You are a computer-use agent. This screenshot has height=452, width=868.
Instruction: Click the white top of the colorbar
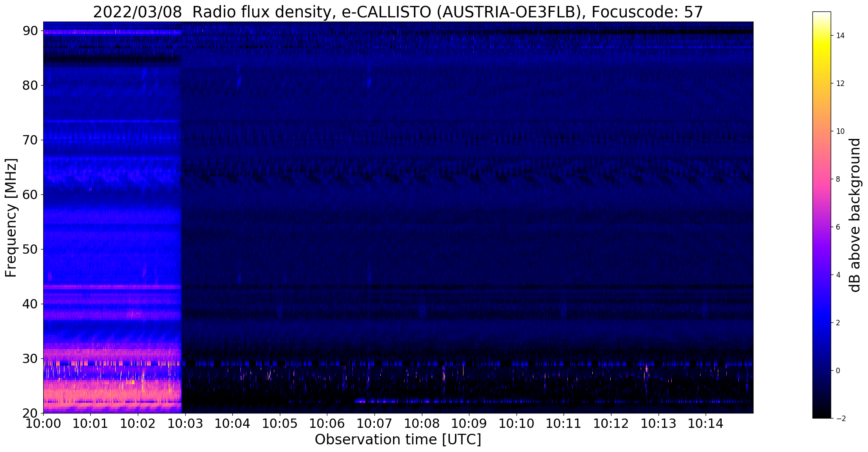tap(821, 14)
